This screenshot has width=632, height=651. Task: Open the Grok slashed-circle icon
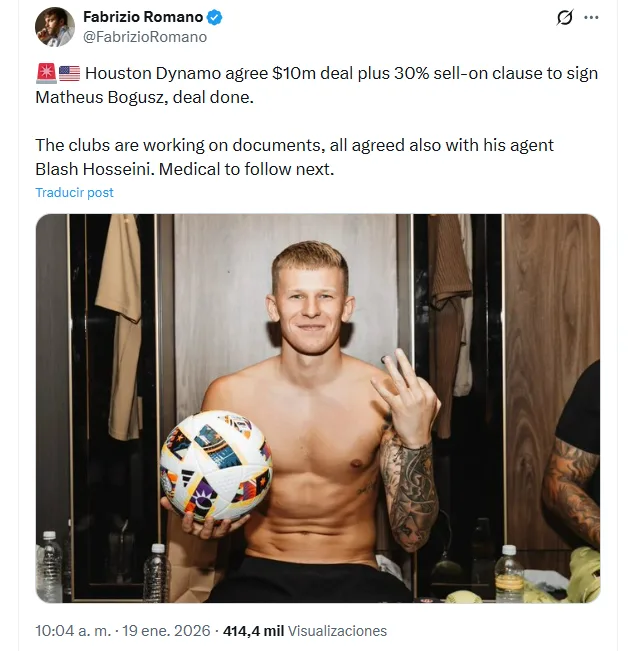564,17
